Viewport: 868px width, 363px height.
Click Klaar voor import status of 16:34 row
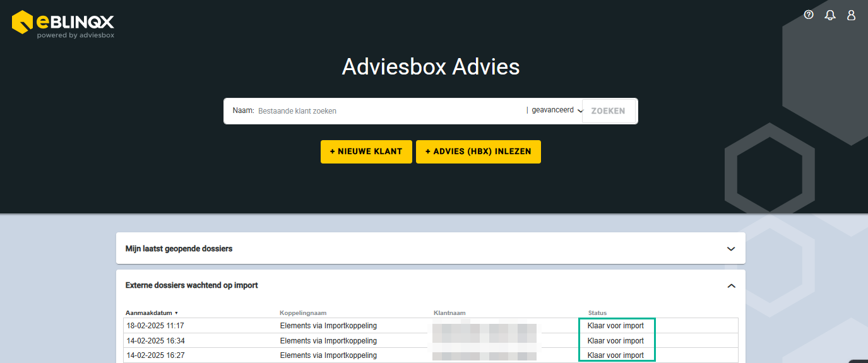point(615,341)
